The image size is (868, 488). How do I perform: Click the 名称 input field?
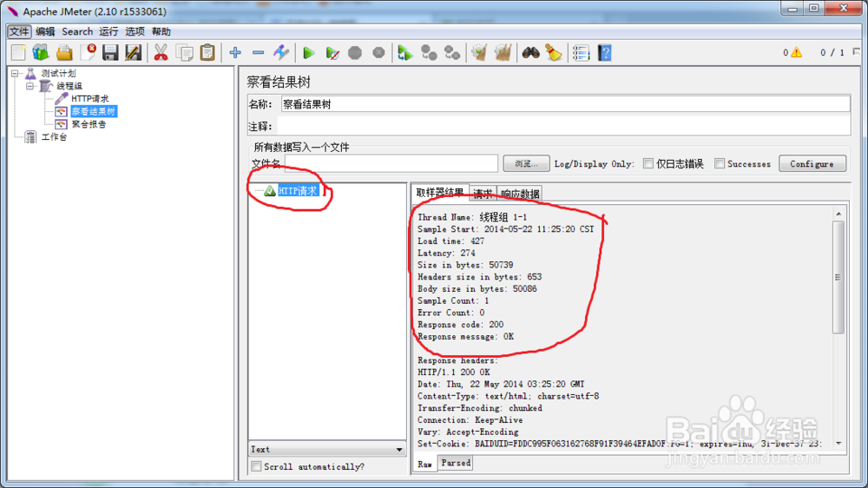[x=565, y=104]
